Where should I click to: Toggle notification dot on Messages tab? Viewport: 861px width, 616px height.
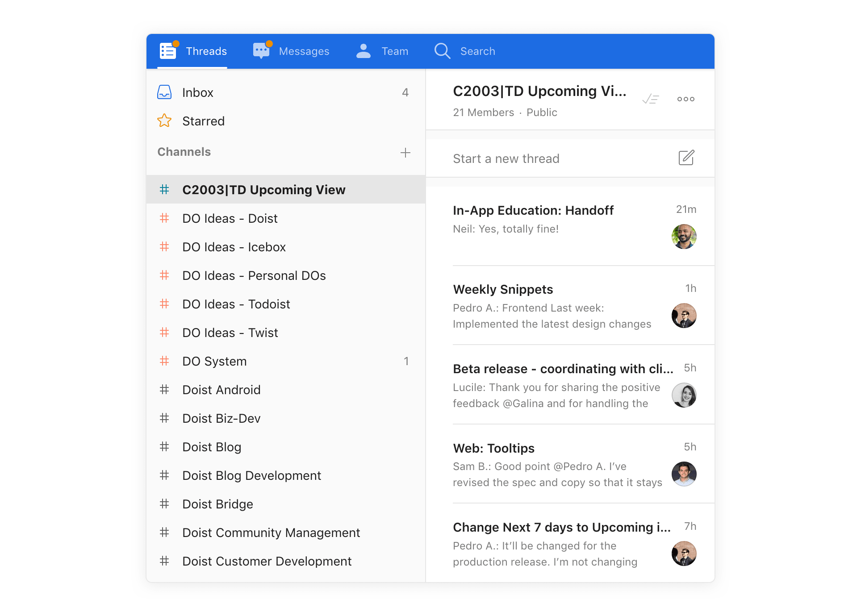[269, 43]
